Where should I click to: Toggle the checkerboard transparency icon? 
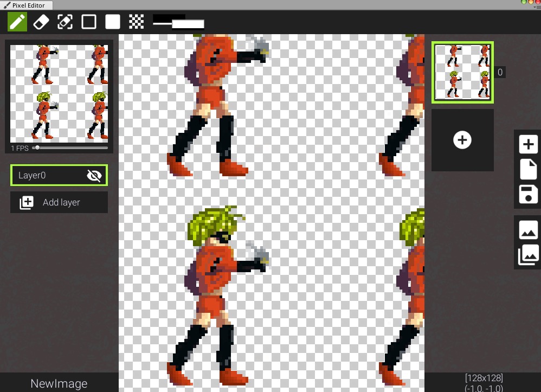(x=136, y=22)
